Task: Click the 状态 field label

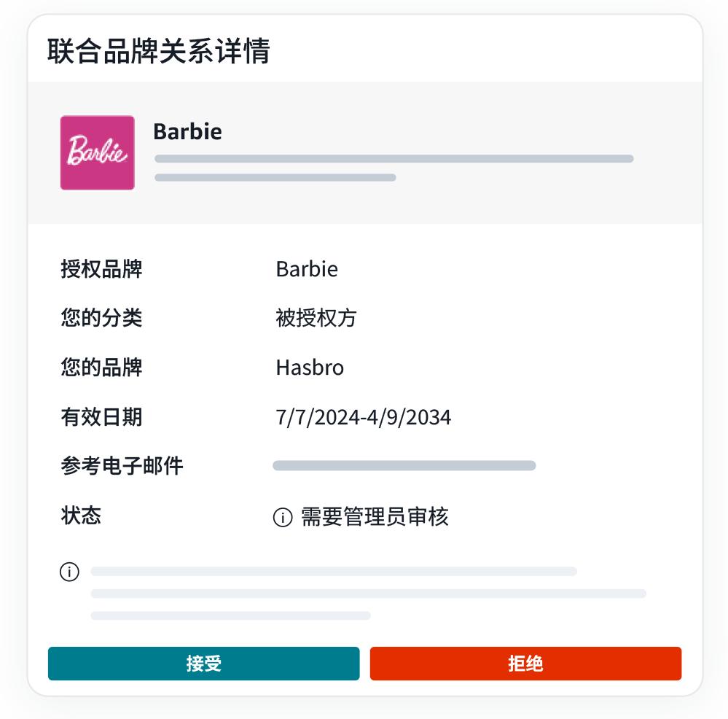Action: tap(81, 516)
